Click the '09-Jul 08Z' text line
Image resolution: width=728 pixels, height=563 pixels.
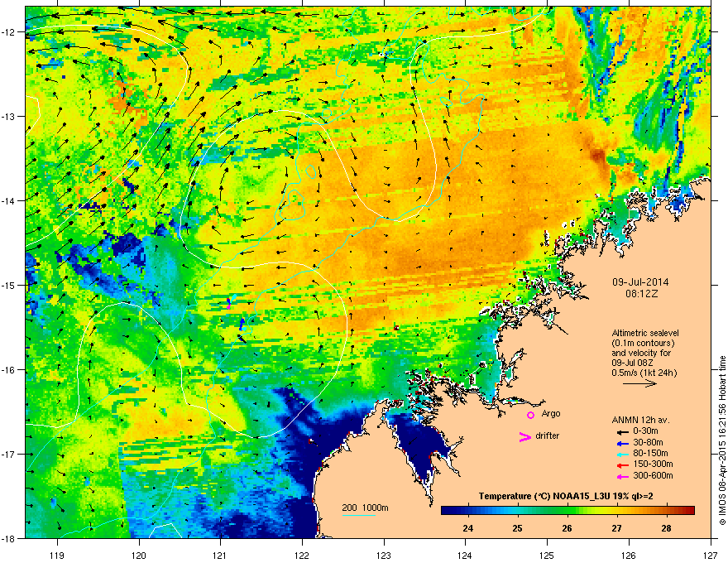click(632, 363)
